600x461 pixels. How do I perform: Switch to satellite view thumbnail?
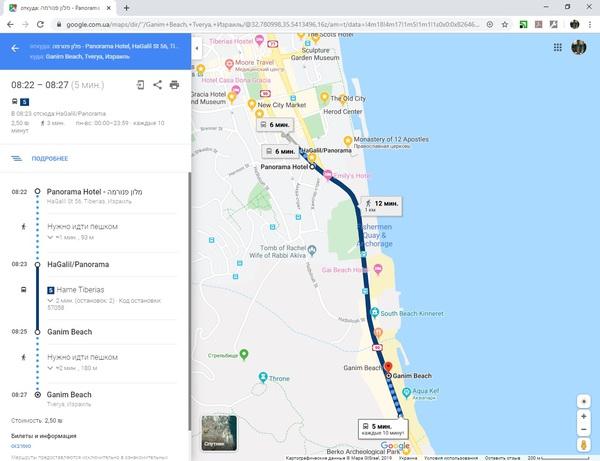(219, 433)
